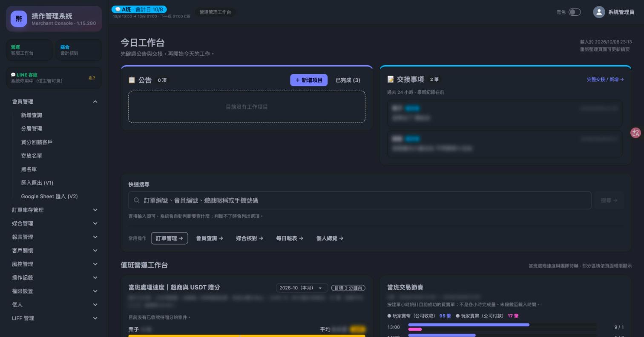Expand the 操作記錄 sidebar section

55,277
